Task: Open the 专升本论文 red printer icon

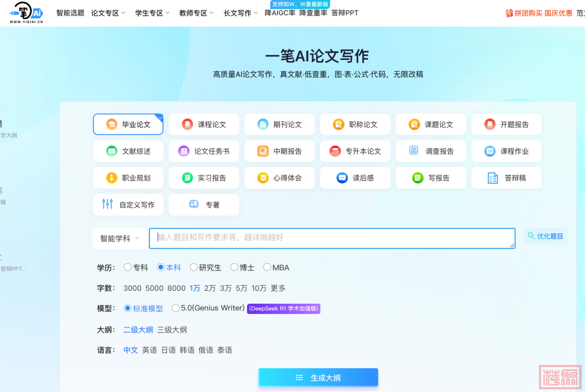Action: (x=335, y=151)
